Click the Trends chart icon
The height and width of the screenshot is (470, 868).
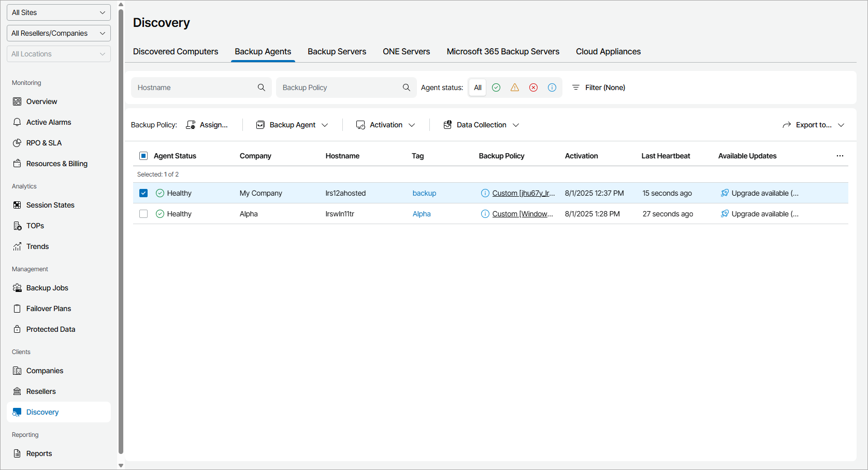click(x=17, y=246)
